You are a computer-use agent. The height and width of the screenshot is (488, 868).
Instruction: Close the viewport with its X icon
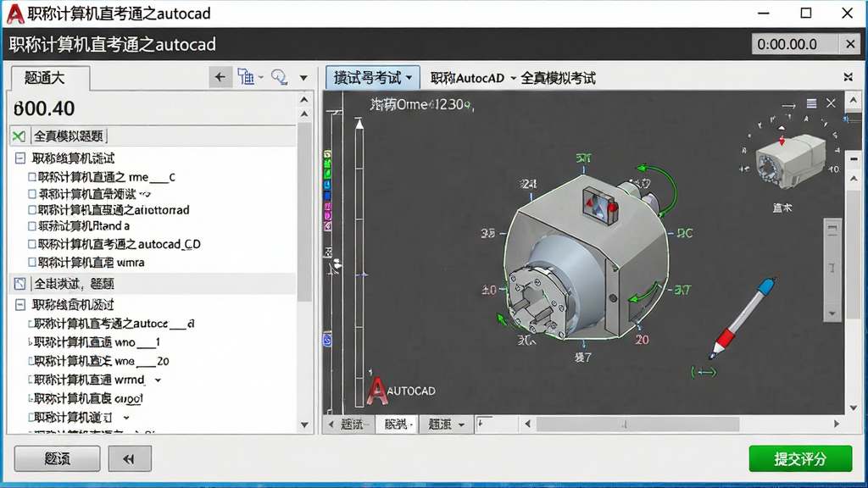click(831, 103)
